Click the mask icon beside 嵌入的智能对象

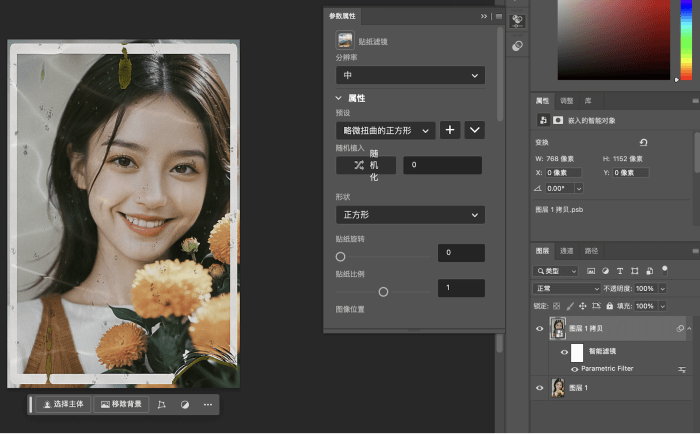(x=558, y=120)
